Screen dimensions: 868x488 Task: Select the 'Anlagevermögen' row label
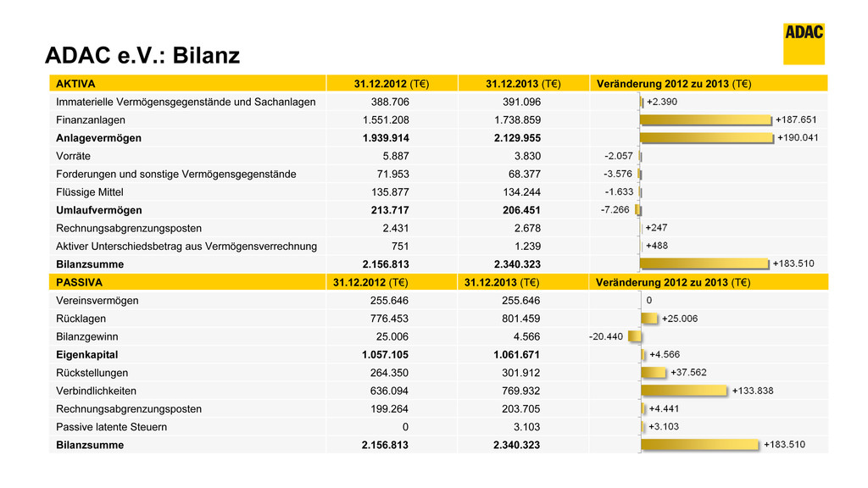pos(98,138)
